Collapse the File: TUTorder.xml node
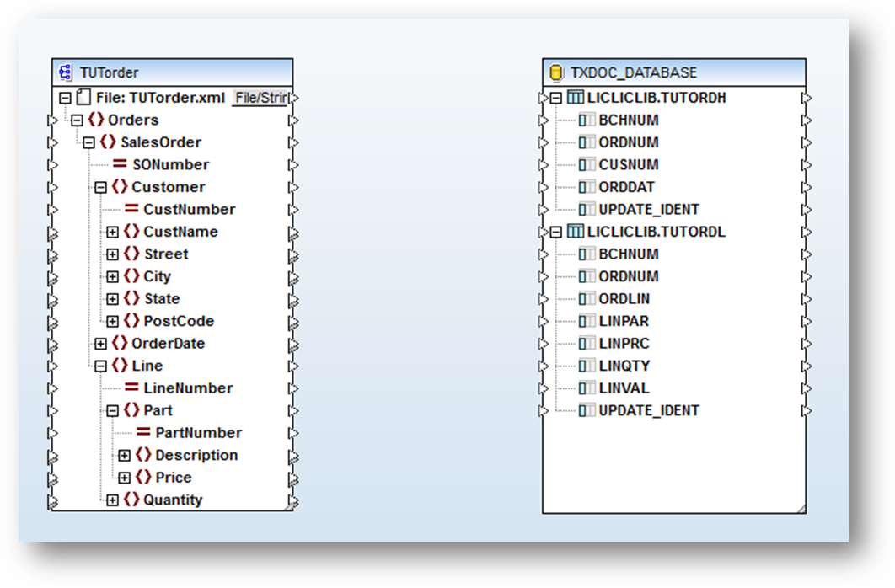 coord(65,98)
